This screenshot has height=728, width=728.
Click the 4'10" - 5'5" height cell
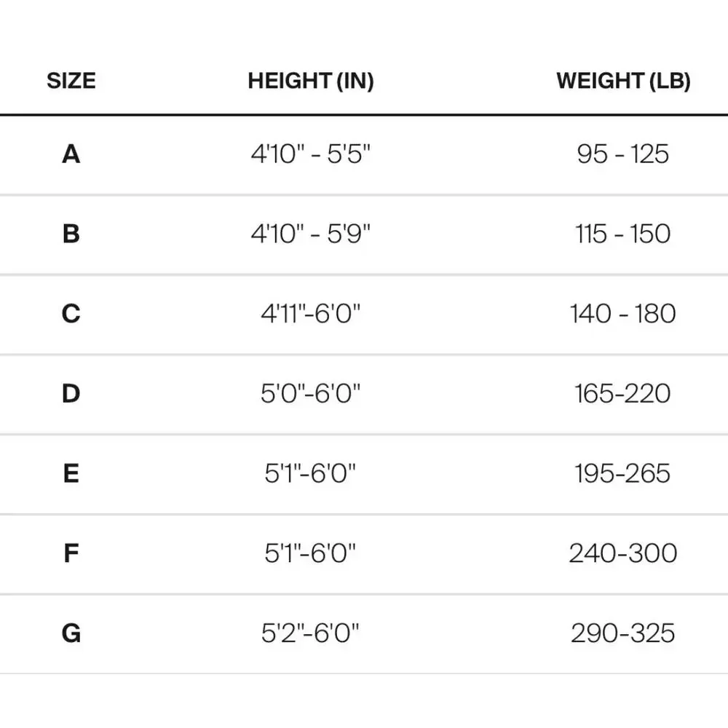point(311,154)
